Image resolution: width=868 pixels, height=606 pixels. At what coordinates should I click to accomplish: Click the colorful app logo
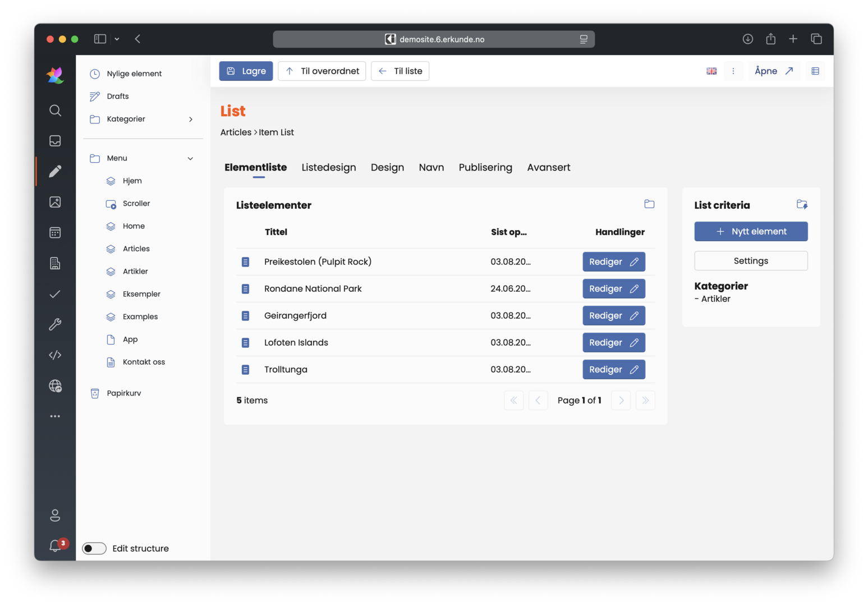[55, 75]
